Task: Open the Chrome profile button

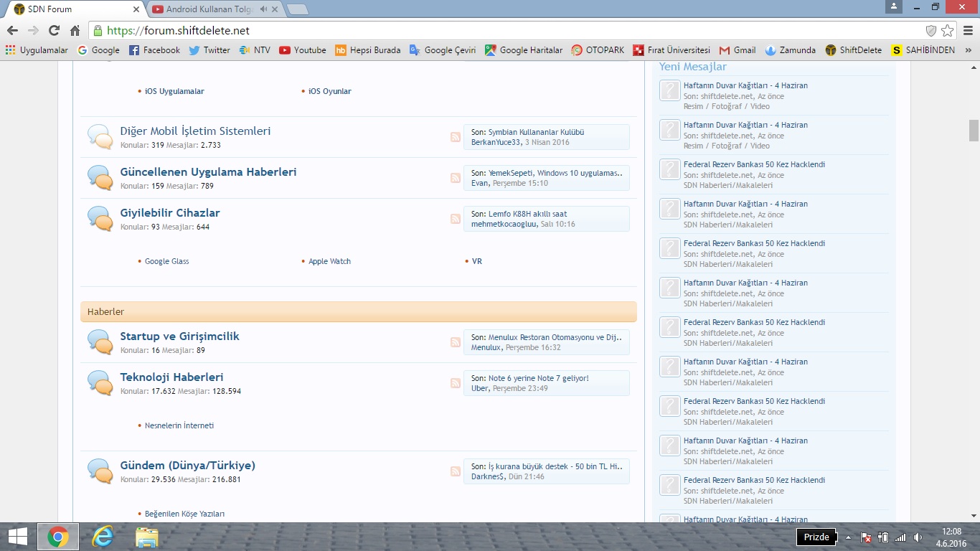Action: coord(893,6)
